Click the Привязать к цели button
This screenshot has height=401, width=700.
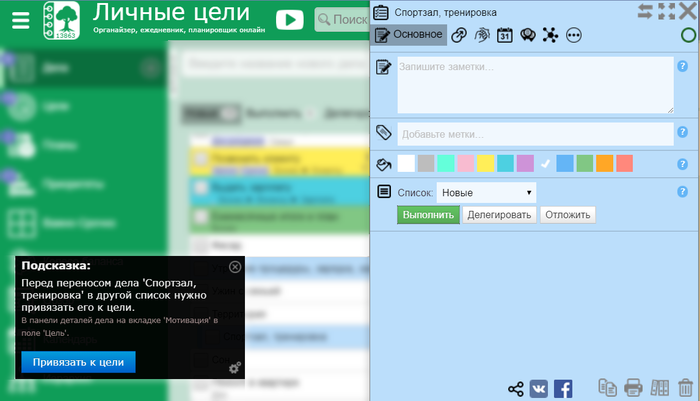point(78,362)
